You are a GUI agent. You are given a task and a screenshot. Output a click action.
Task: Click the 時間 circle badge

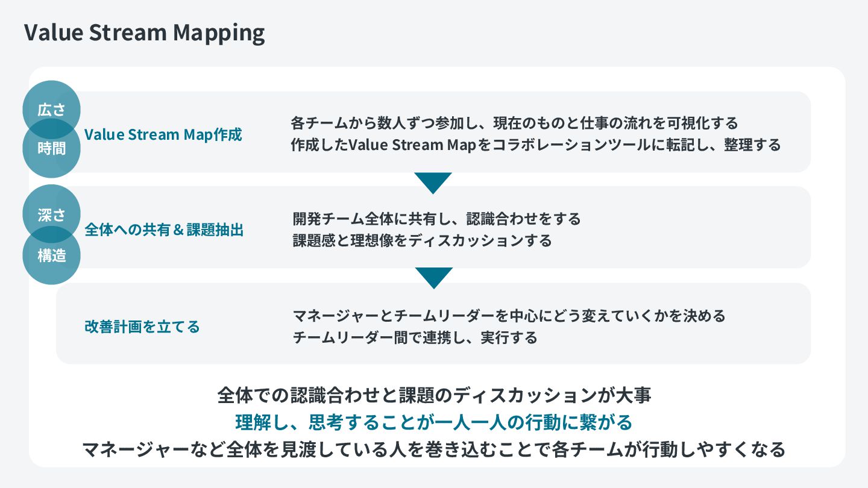coord(51,148)
